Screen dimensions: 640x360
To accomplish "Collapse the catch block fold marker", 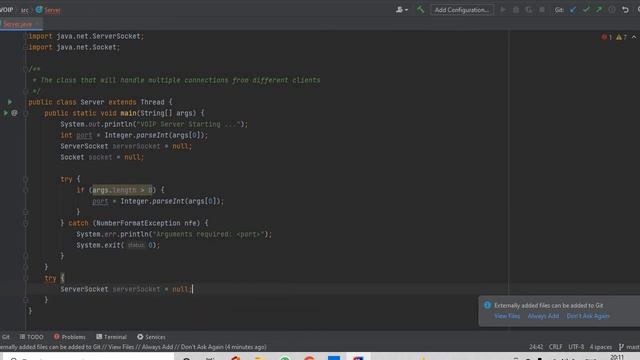I will 26,223.
